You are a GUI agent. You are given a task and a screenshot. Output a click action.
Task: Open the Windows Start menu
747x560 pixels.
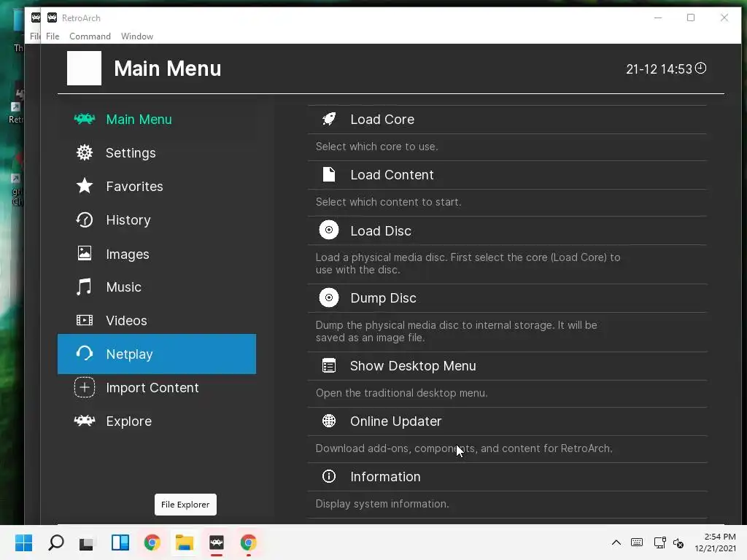(23, 542)
